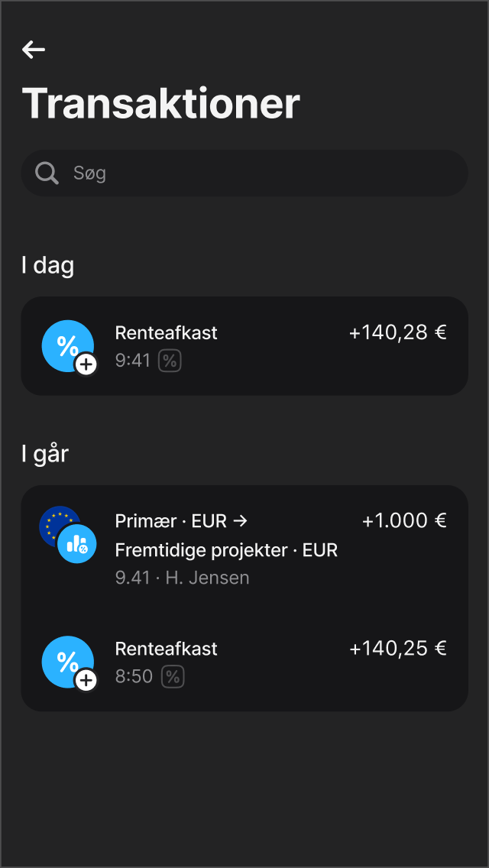The image size is (489, 868).
Task: Click the plus badge on today's interest icon
Action: pos(86,364)
